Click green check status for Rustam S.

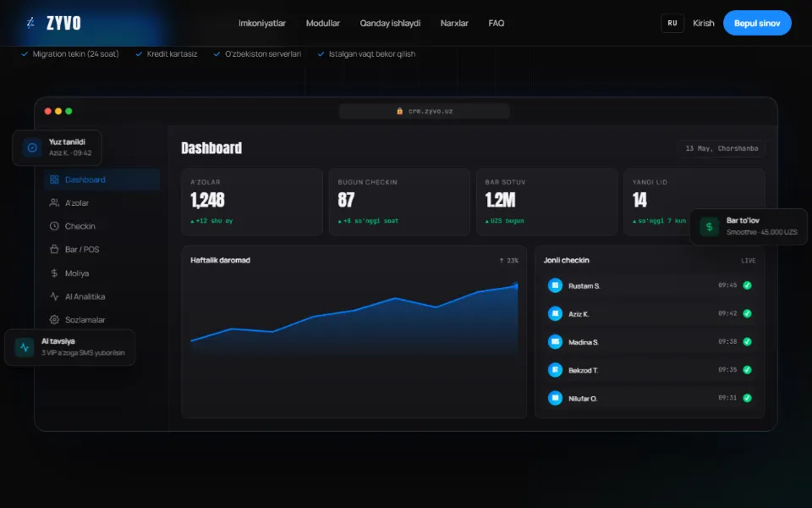[x=747, y=285]
